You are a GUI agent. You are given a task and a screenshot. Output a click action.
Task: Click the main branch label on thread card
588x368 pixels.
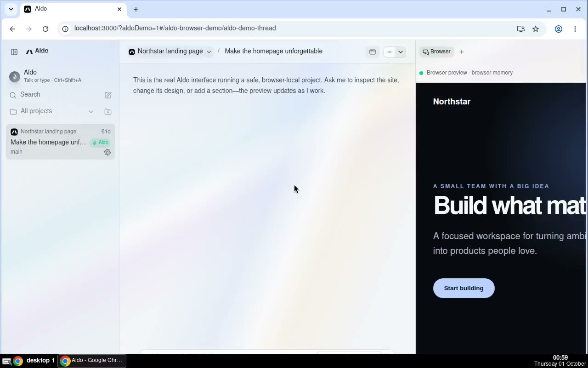click(17, 152)
